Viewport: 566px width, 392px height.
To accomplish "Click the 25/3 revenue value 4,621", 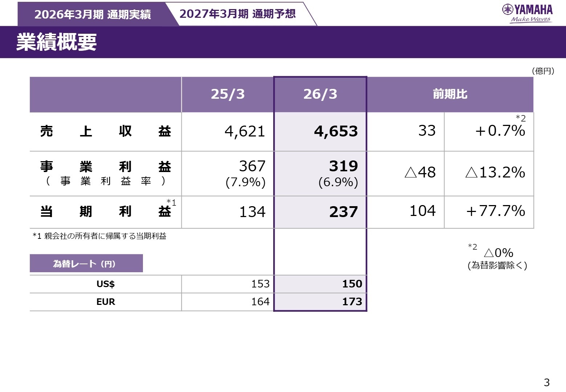I will pos(245,131).
